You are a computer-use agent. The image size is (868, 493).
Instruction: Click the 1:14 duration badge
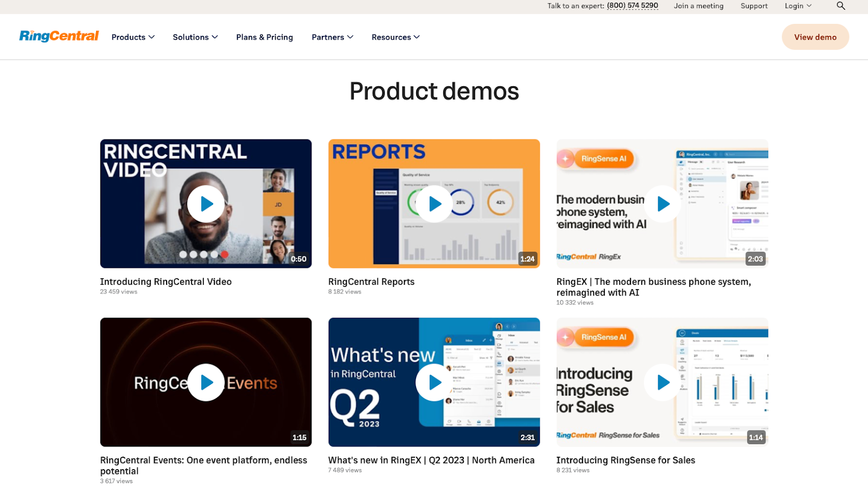coord(756,437)
